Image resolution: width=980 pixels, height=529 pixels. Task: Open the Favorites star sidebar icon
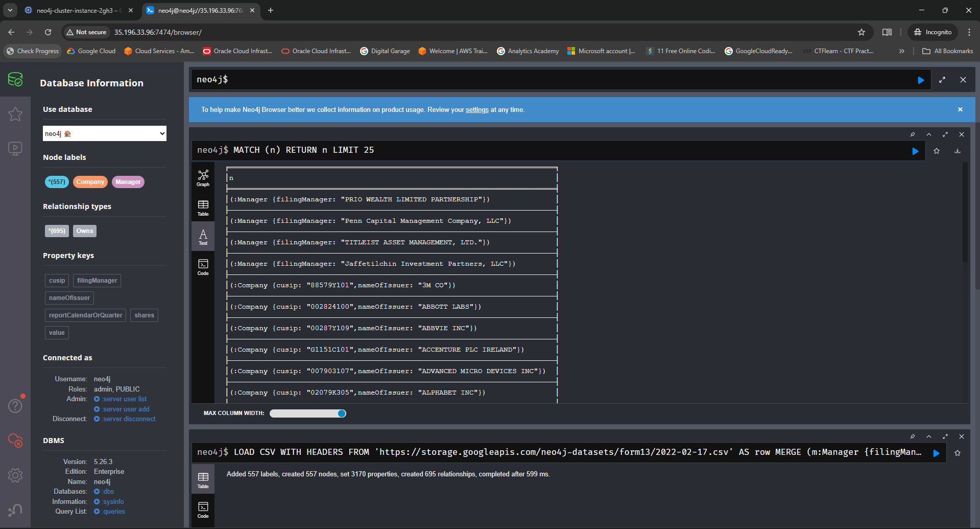coord(15,114)
